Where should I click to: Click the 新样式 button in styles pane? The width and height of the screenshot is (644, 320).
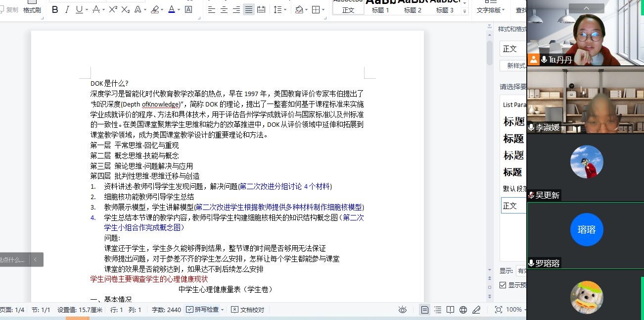coord(514,65)
